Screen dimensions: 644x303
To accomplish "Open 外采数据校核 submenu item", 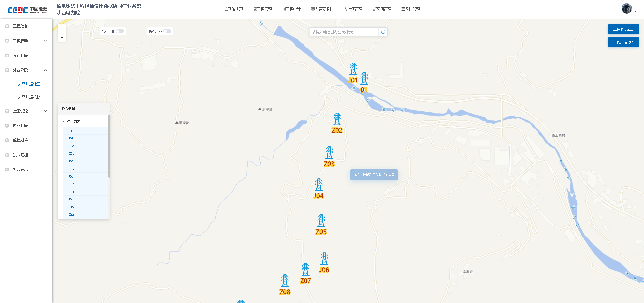I will coord(29,97).
